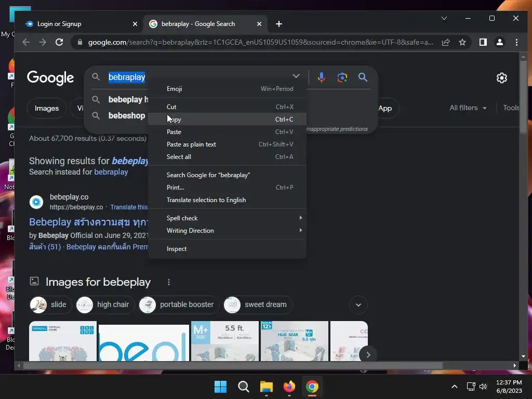
Task: Click the bebeplay h suggestion row
Action: pyautogui.click(x=119, y=99)
